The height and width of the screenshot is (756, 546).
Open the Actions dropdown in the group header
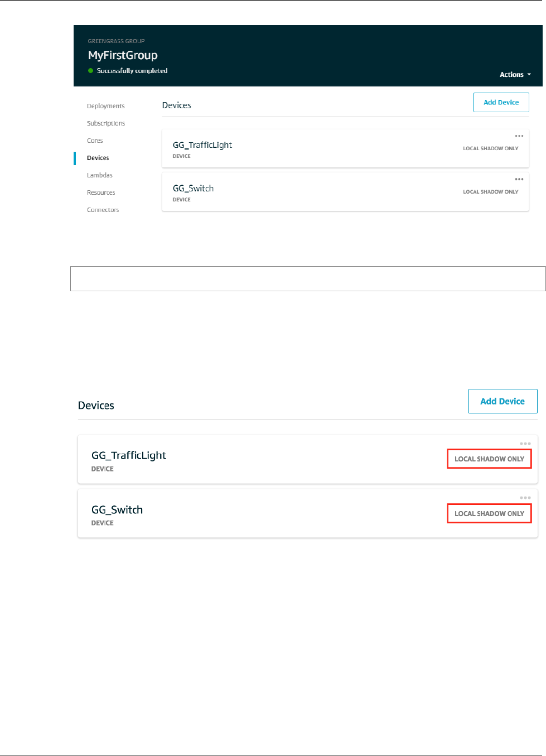coord(515,75)
